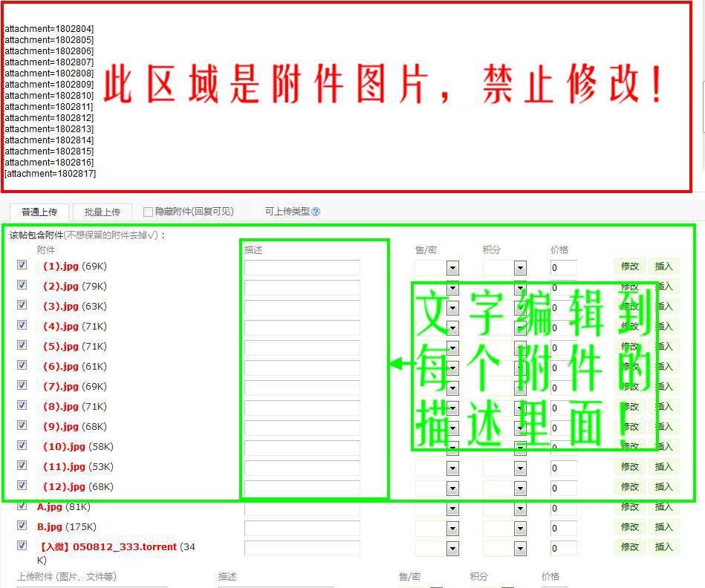Modify (12).jpg using its 修改 button

click(x=630, y=486)
